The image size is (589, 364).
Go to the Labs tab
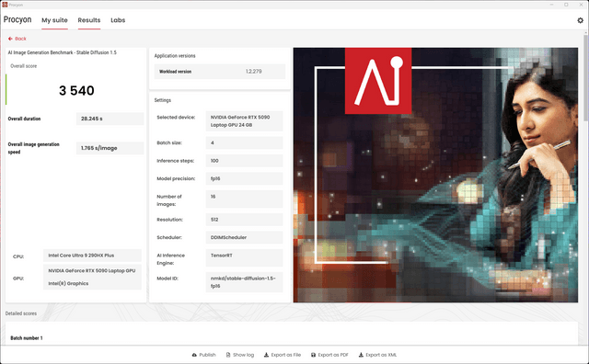click(118, 20)
